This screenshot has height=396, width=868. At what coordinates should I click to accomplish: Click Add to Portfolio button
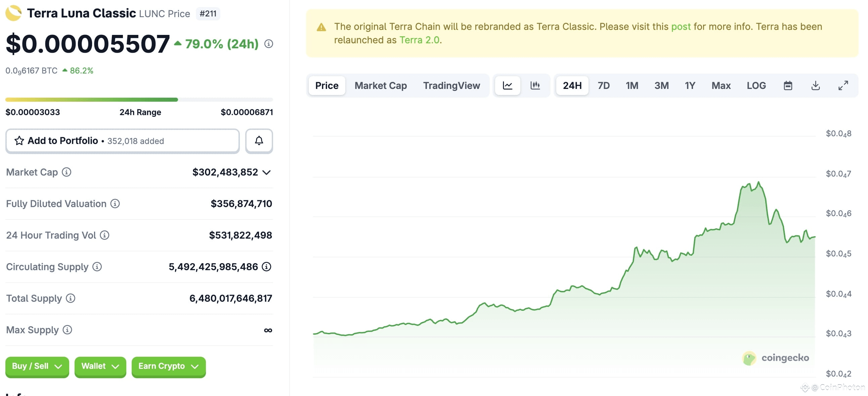(122, 141)
